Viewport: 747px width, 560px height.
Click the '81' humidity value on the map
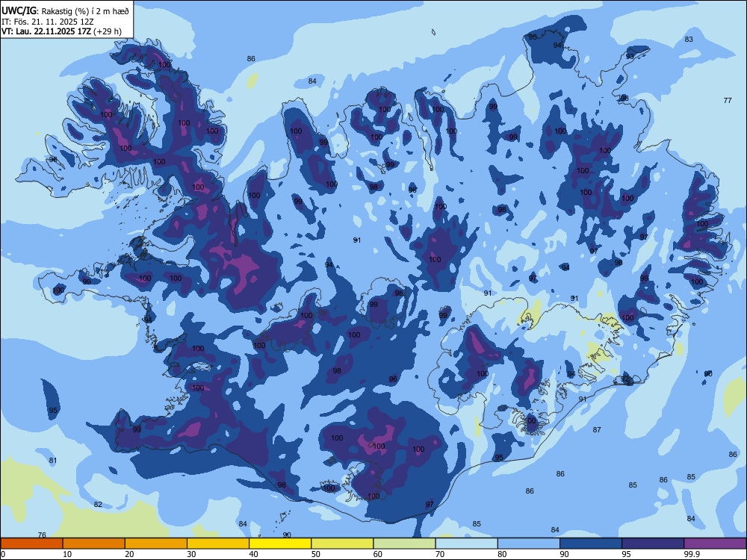53,461
